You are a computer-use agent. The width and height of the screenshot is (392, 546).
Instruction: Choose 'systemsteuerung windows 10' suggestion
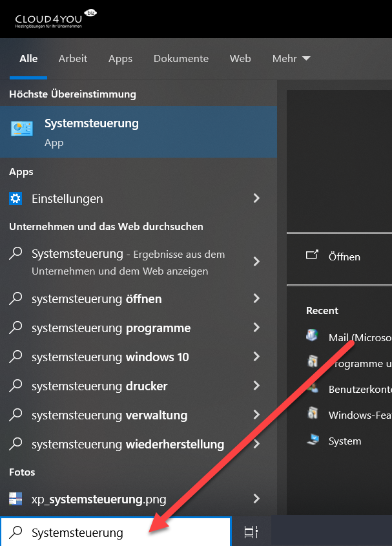[110, 357]
